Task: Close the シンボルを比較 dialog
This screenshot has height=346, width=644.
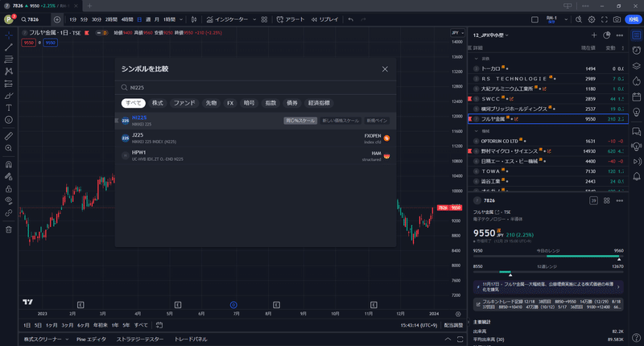Action: (x=385, y=69)
